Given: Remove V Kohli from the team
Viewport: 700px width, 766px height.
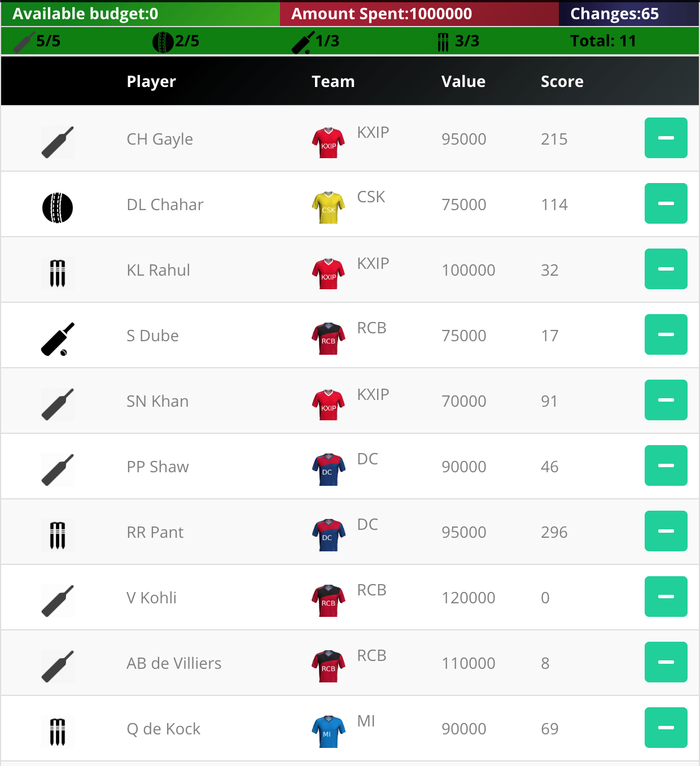Looking at the screenshot, I should [x=666, y=597].
